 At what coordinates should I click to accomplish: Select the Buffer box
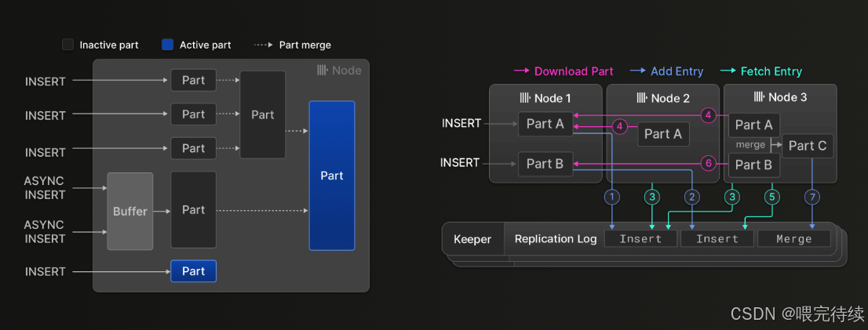tap(130, 211)
